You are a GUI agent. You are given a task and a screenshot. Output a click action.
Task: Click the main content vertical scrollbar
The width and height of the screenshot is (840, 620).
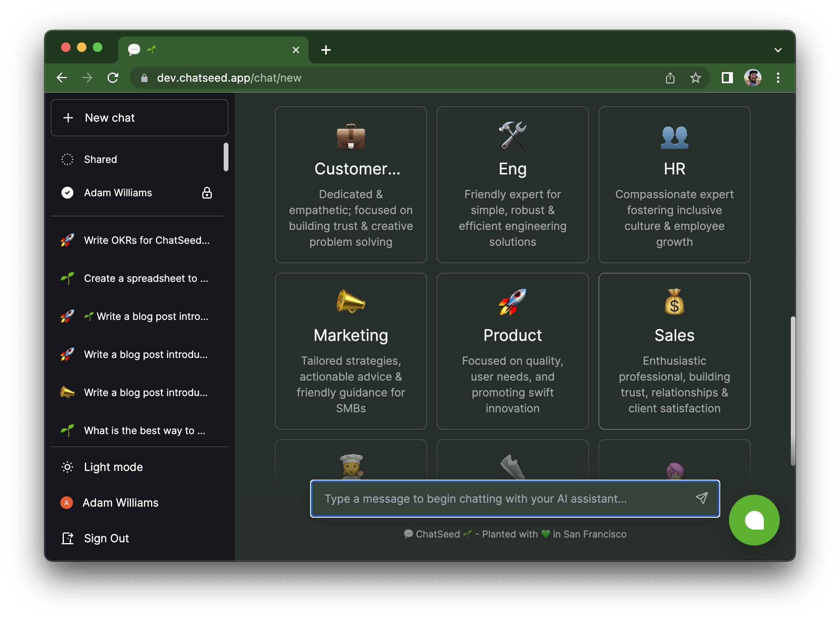coord(792,390)
